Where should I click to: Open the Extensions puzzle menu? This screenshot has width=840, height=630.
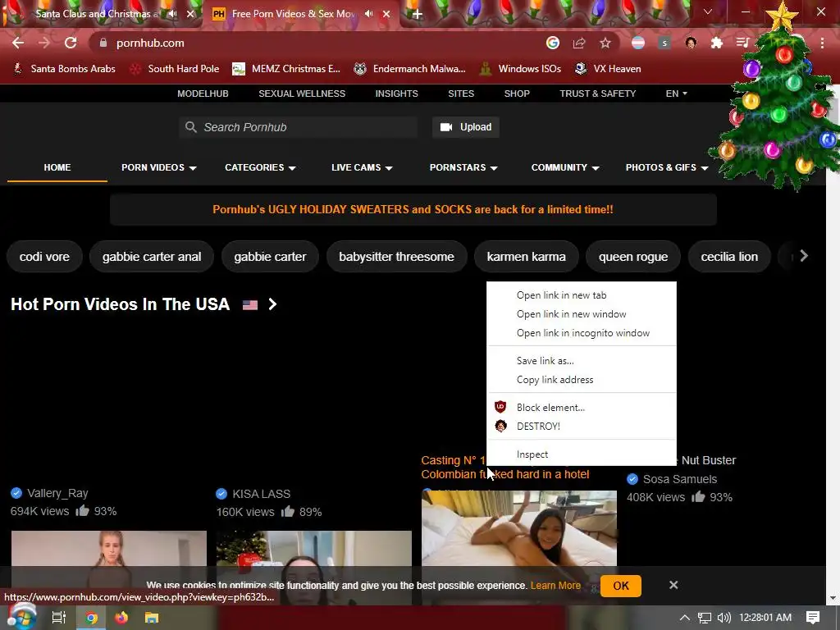click(x=717, y=43)
